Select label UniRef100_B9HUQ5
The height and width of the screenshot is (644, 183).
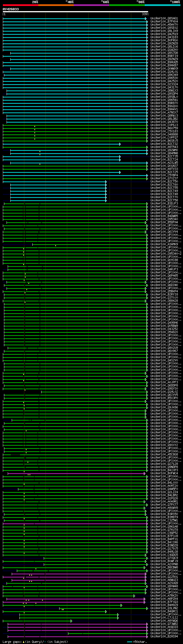164,62
